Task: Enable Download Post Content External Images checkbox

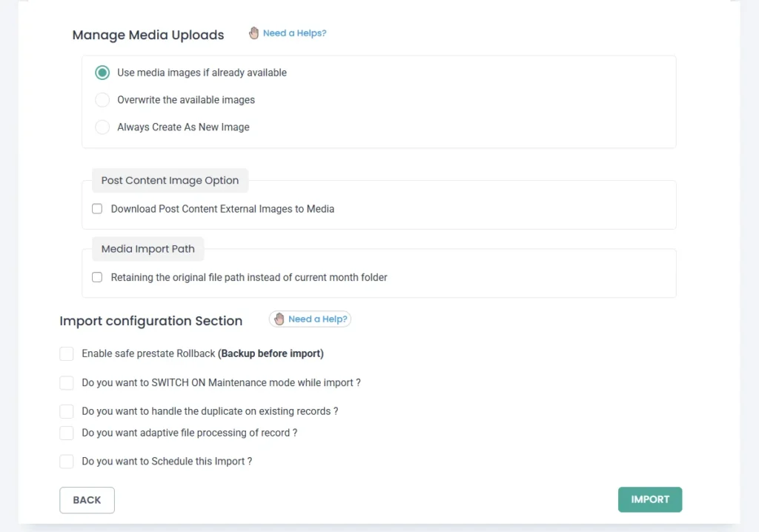Action: coord(97,209)
